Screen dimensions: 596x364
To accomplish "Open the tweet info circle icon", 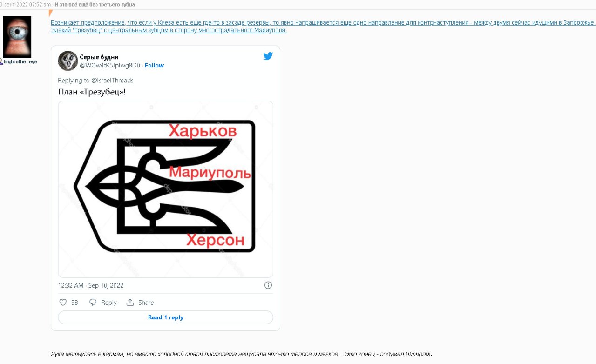I will point(268,285).
